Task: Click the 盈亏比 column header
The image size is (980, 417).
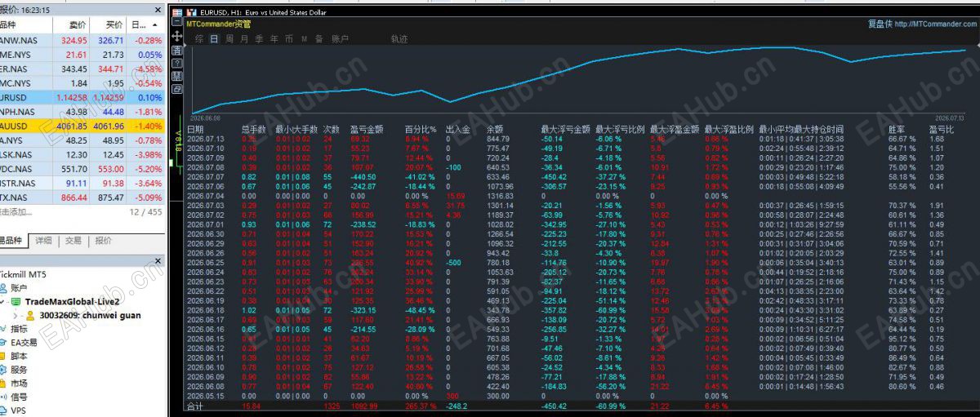Action: (x=942, y=129)
